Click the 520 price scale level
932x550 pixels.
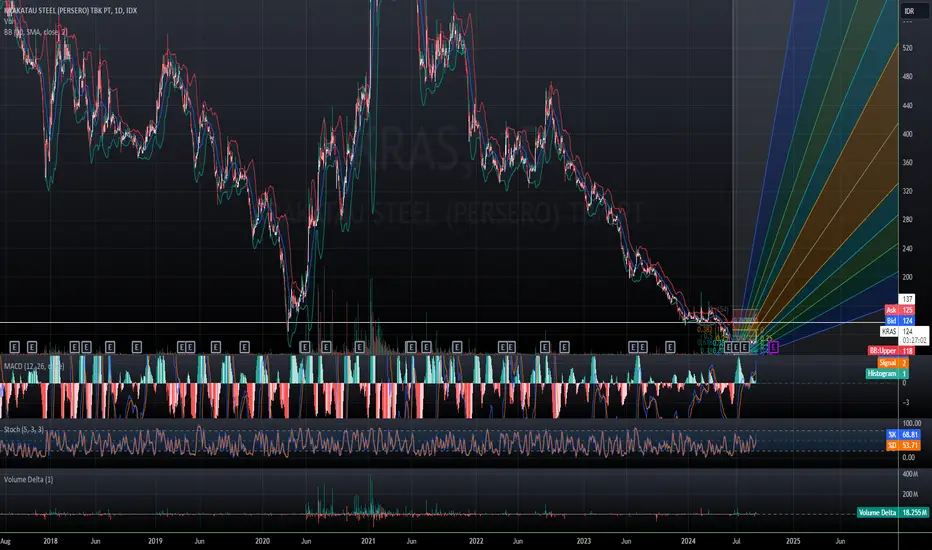click(907, 48)
